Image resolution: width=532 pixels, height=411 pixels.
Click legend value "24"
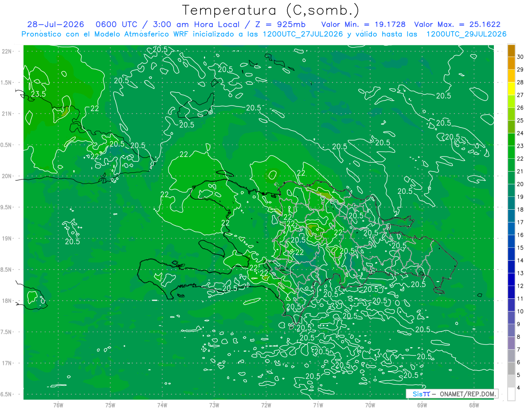click(x=520, y=133)
